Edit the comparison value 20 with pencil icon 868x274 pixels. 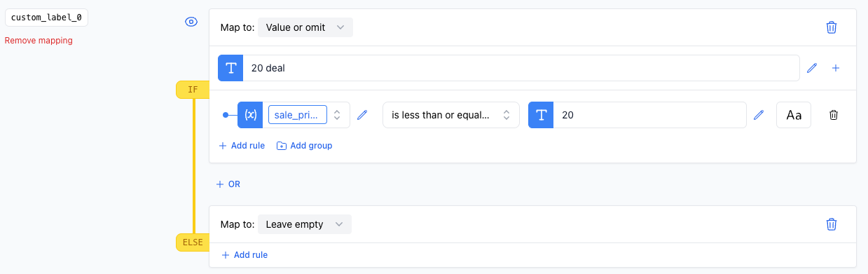[759, 115]
